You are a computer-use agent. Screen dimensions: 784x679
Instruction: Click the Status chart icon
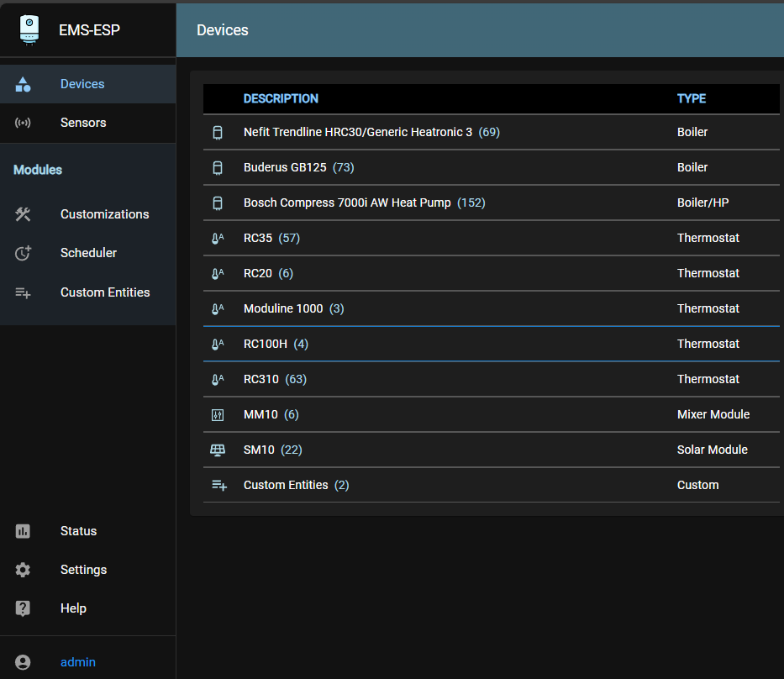(23, 531)
